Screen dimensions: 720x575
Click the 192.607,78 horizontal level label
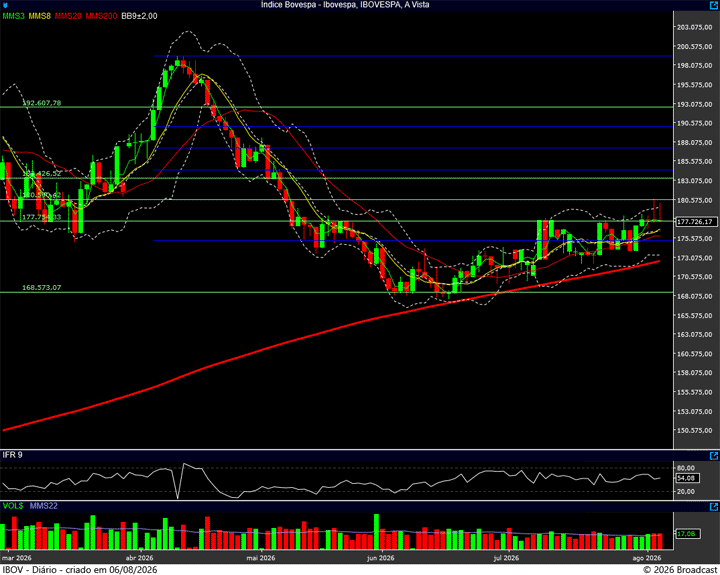pos(42,103)
